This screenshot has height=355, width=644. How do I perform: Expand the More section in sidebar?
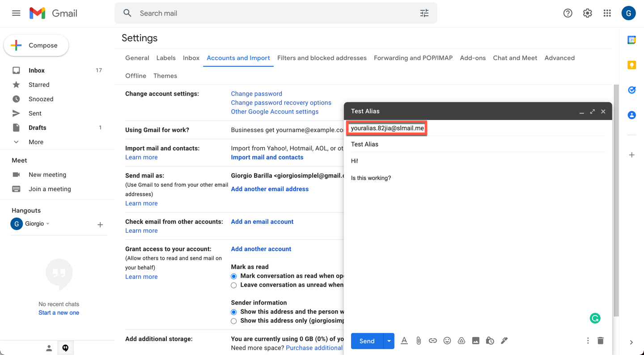(x=36, y=142)
